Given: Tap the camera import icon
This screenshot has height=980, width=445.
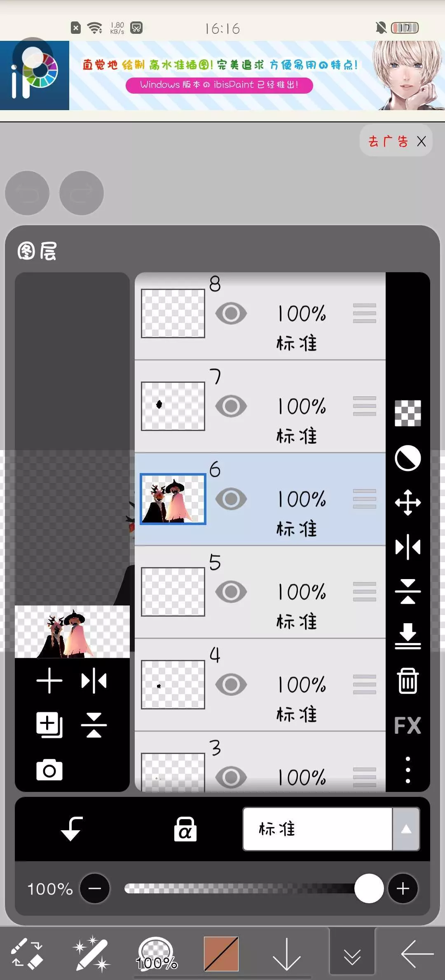Looking at the screenshot, I should (49, 770).
